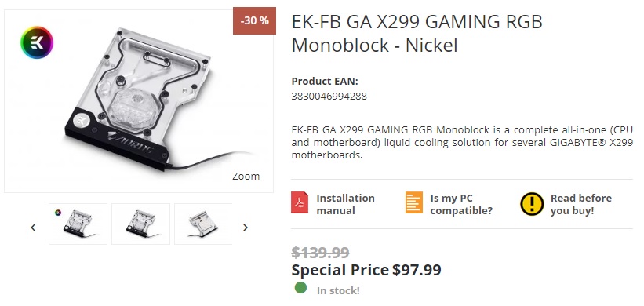
Task: Select the third thumbnail showing block underside
Action: pyautogui.click(x=203, y=224)
